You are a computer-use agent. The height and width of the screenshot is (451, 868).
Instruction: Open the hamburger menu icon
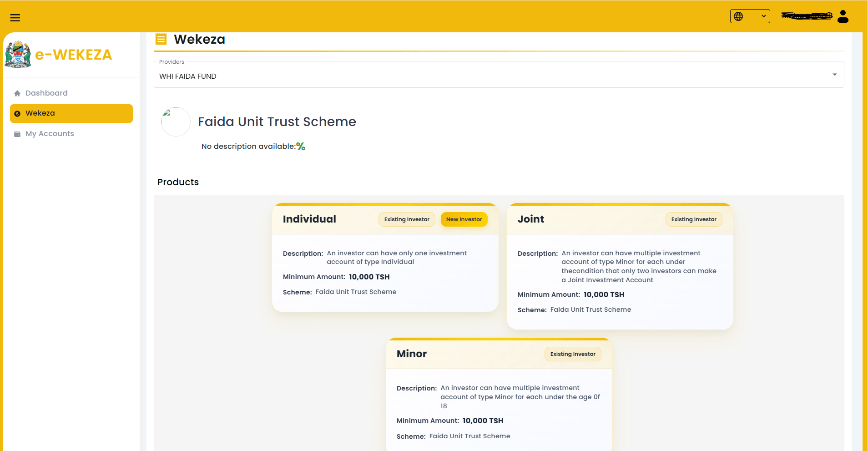pos(15,18)
